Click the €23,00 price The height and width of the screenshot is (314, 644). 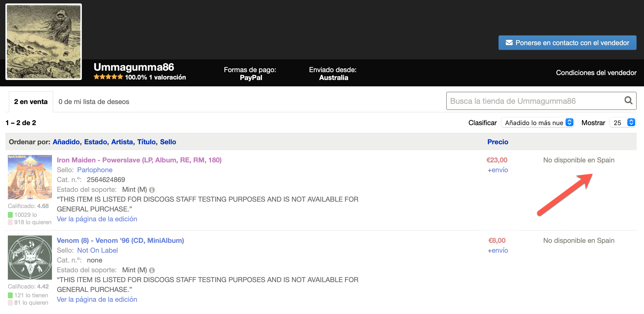(497, 160)
